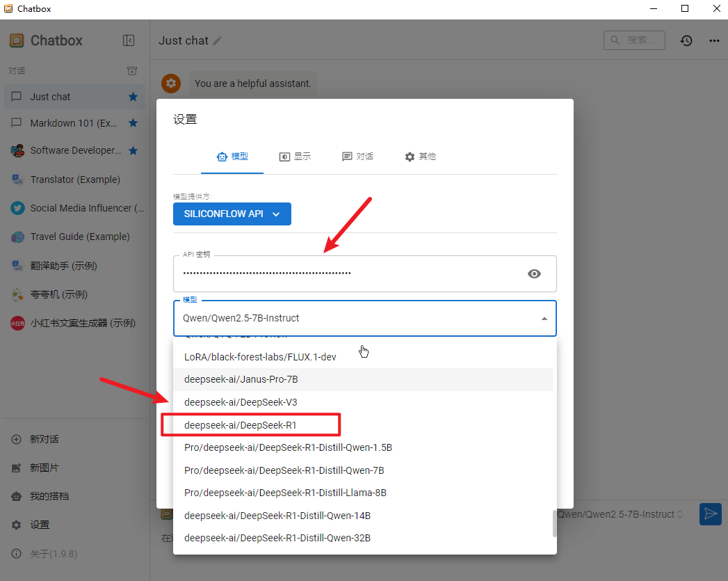Maximize the Chatbox window
The height and width of the screenshot is (581, 728).
(x=685, y=8)
